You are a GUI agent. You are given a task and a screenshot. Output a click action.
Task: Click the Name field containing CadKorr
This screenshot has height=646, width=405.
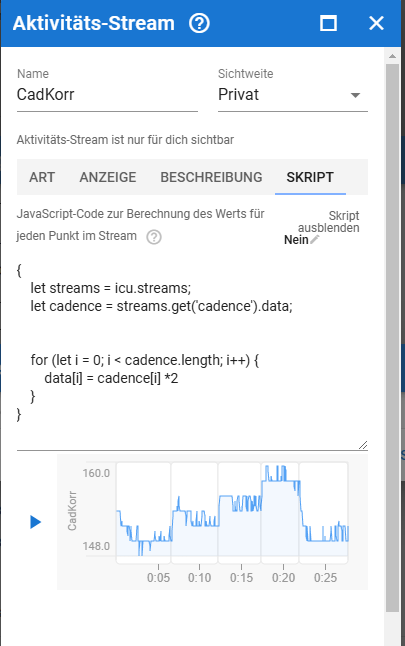pyautogui.click(x=107, y=95)
